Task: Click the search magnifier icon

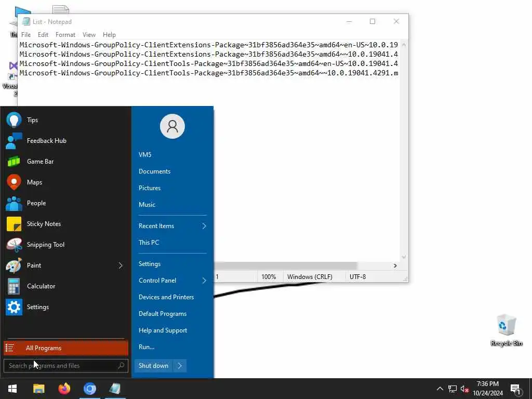Action: click(x=121, y=365)
